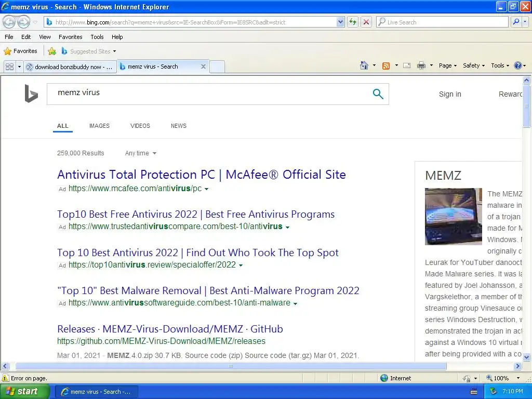Click the Print icon
The image size is (532, 399).
421,65
